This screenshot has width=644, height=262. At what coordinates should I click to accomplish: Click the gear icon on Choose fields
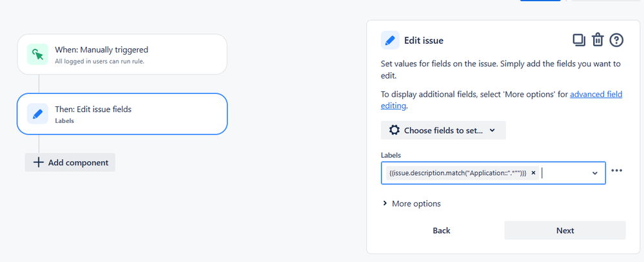pyautogui.click(x=394, y=130)
